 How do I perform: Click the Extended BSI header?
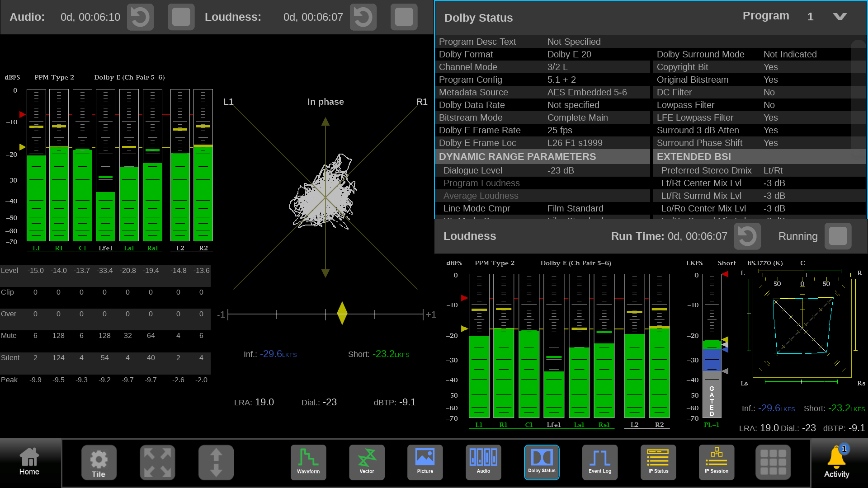pos(759,157)
